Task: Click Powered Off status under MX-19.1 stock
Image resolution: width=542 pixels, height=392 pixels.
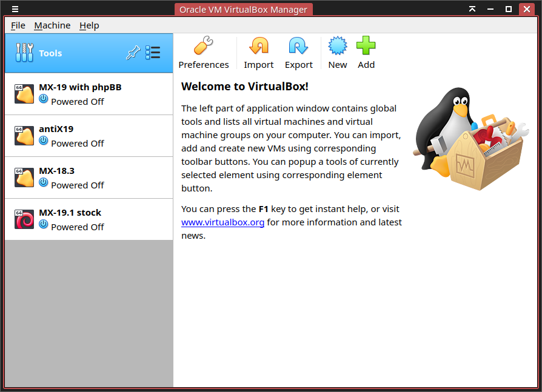Action: pyautogui.click(x=78, y=227)
